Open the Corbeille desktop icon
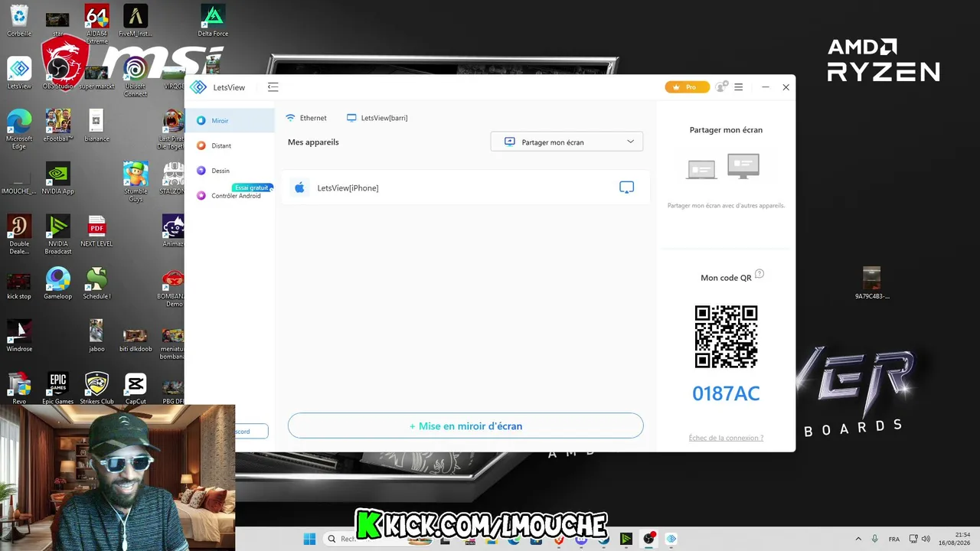980x551 pixels. tap(19, 21)
